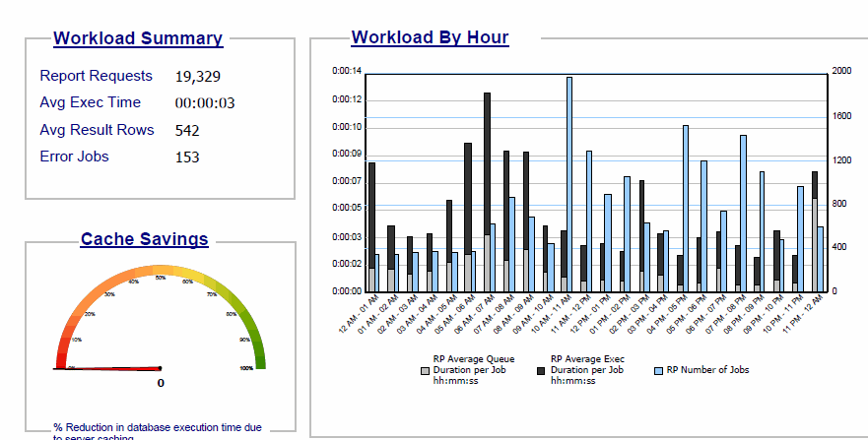Open the Workload By Hour heading link
The width and height of the screenshot is (868, 440).
point(430,37)
